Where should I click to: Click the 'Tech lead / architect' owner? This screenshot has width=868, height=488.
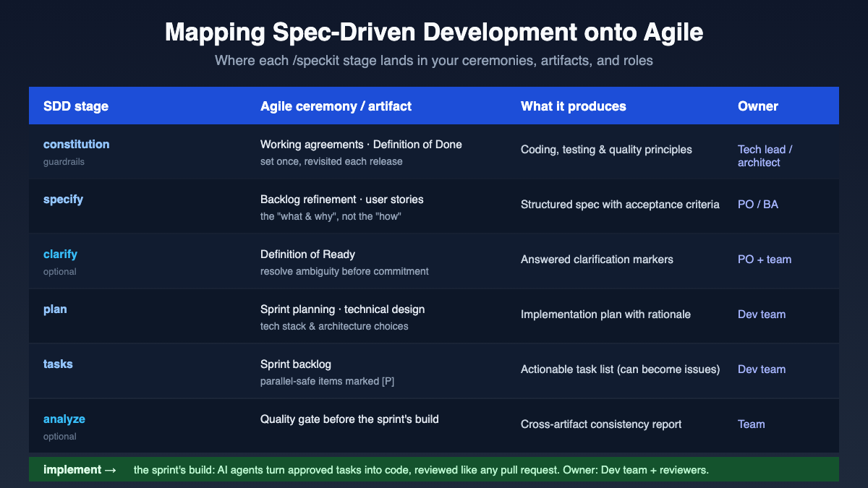click(x=765, y=156)
